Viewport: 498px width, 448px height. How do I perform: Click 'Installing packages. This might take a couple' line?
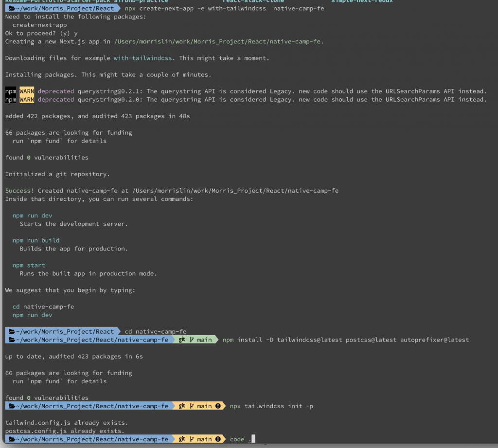[108, 75]
